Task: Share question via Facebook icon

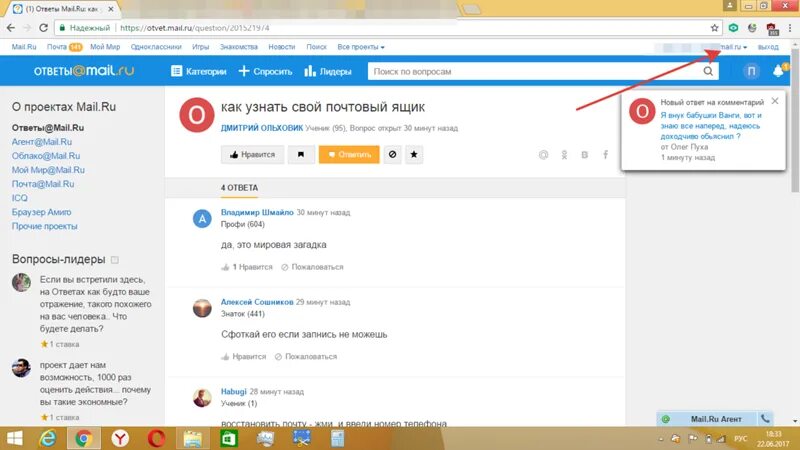Action: [x=606, y=155]
